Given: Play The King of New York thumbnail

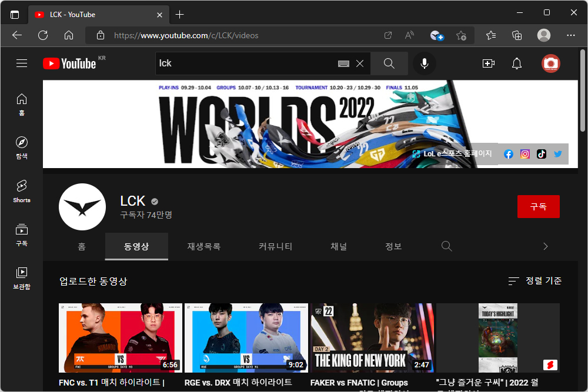Looking at the screenshot, I should pos(372,338).
